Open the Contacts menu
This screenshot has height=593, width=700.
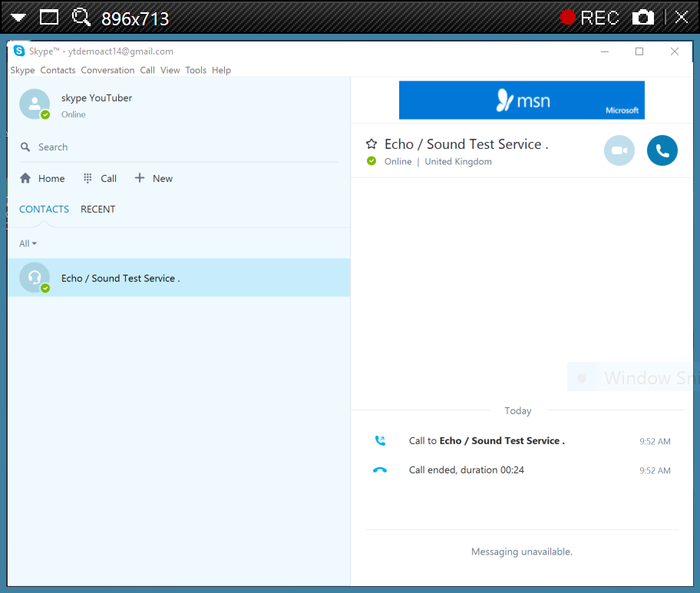click(58, 70)
